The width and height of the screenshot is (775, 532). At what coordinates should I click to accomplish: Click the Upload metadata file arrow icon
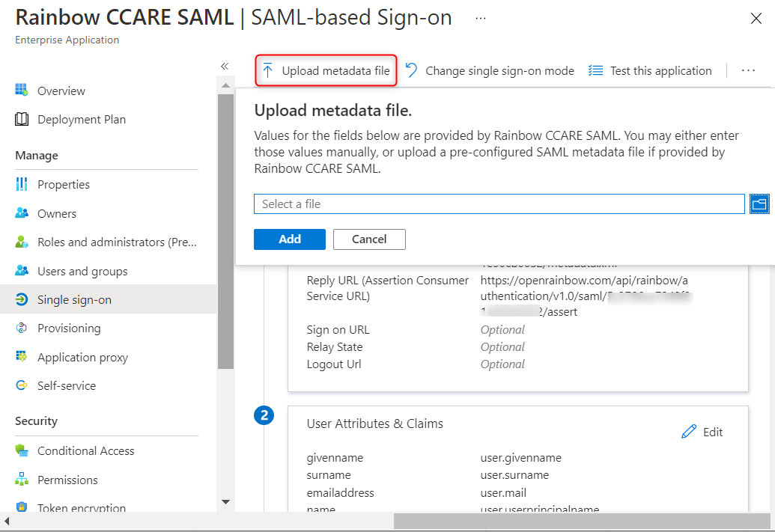click(x=268, y=71)
